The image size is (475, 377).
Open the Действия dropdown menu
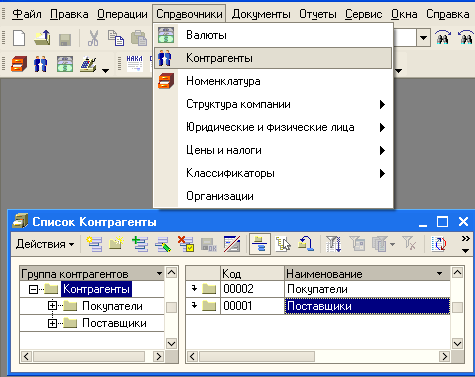45,244
